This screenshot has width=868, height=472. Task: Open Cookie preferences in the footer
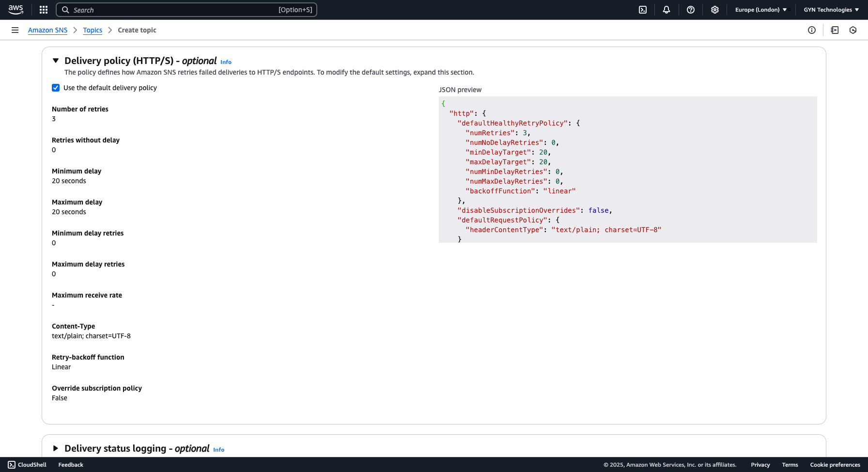tap(835, 465)
